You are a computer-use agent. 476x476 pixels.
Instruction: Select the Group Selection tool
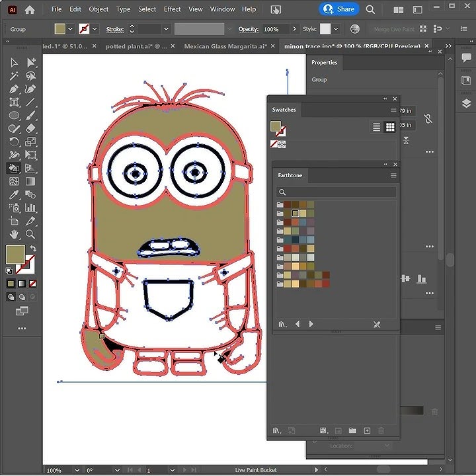click(x=30, y=63)
